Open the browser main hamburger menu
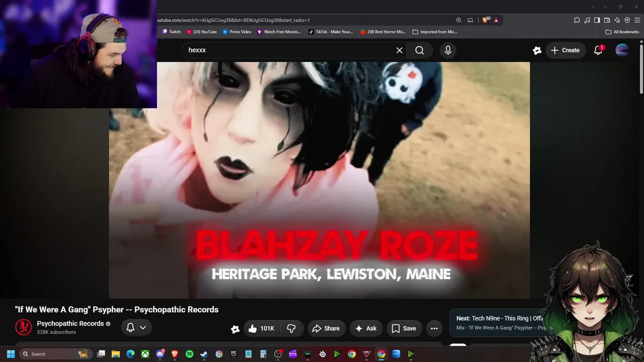The height and width of the screenshot is (362, 644). click(x=637, y=20)
